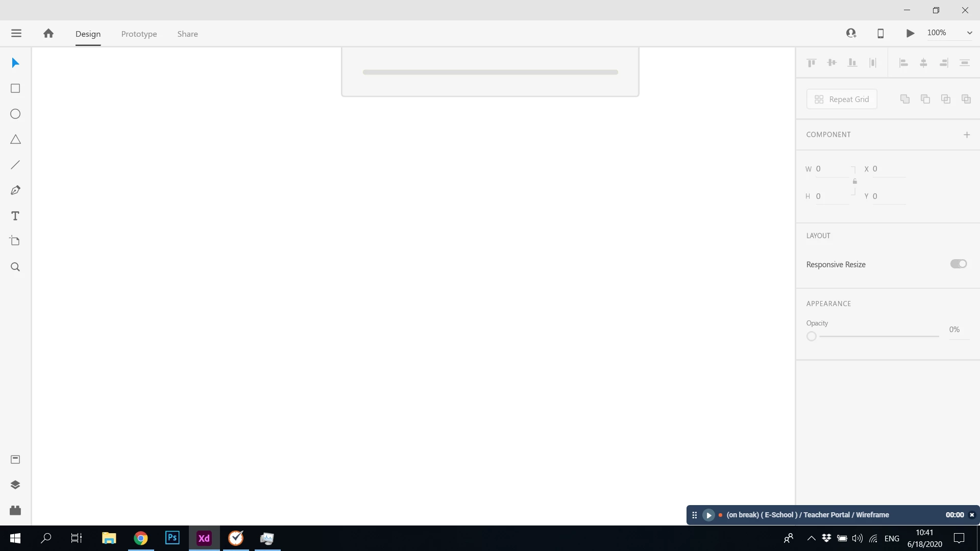Show hidden system tray icons
This screenshot has height=551, width=980.
click(x=811, y=538)
